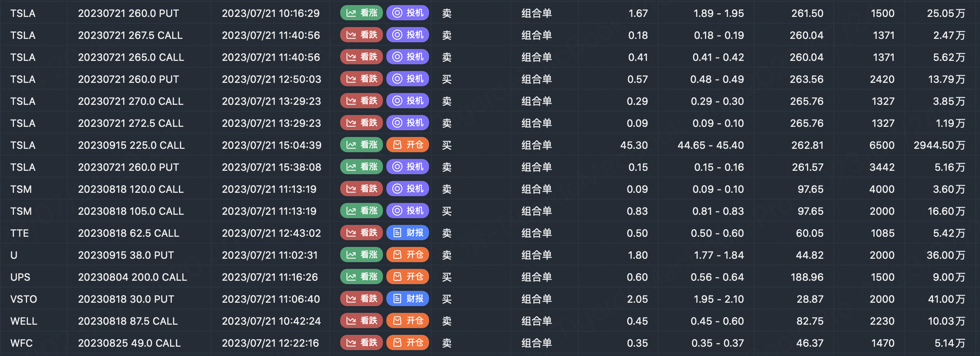980x356 pixels.
Task: Click the 财报 tag in the TTE row
Action: coord(408,233)
